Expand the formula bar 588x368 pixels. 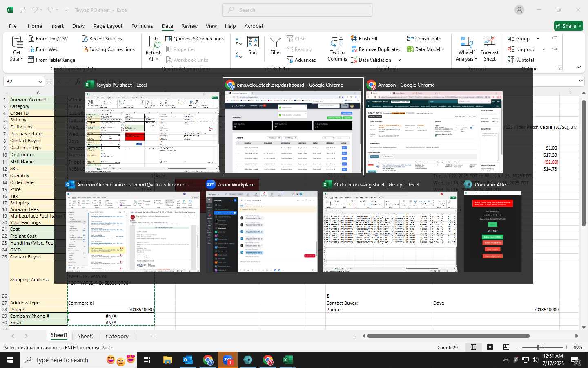click(x=581, y=81)
